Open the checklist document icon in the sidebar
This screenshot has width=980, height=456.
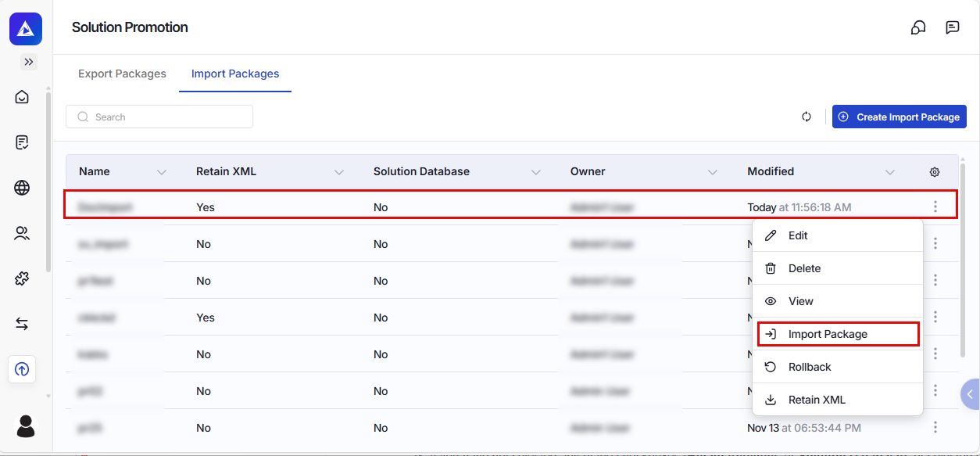click(x=22, y=142)
